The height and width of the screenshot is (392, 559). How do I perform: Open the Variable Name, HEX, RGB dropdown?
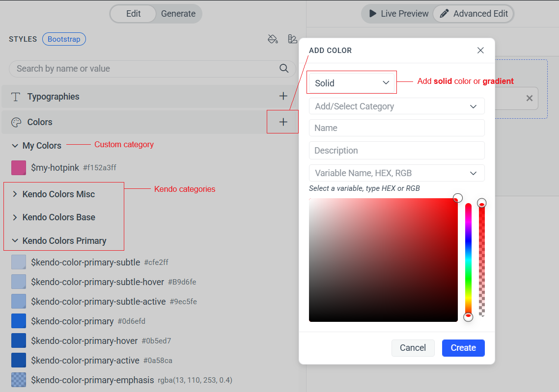tap(396, 173)
